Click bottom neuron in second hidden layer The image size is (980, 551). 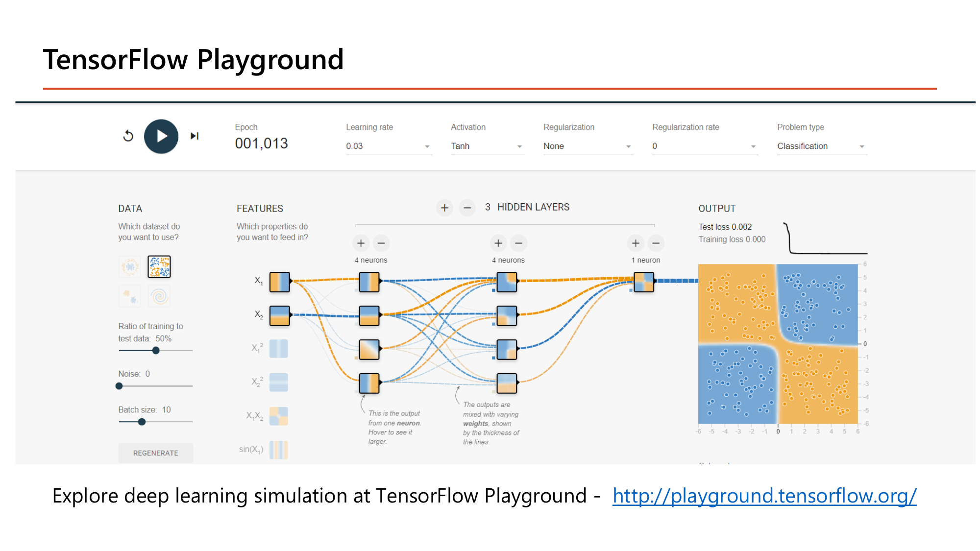(x=507, y=383)
